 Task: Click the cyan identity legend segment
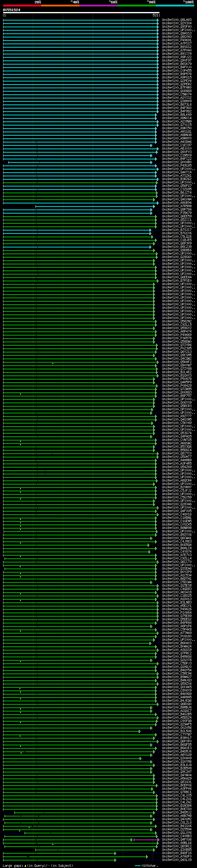[x=175, y=6]
